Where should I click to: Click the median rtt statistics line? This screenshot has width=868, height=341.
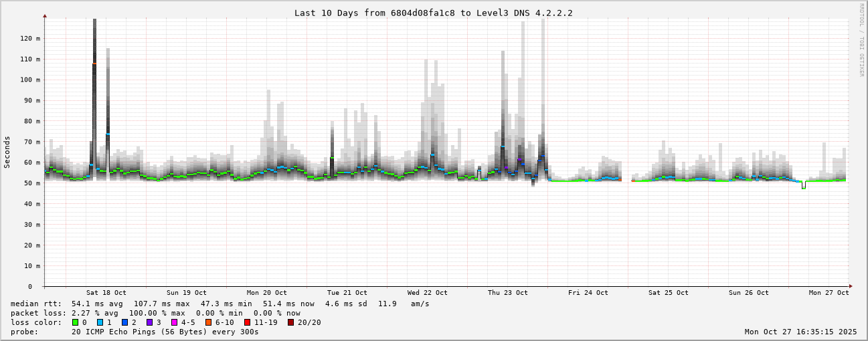[x=220, y=304]
